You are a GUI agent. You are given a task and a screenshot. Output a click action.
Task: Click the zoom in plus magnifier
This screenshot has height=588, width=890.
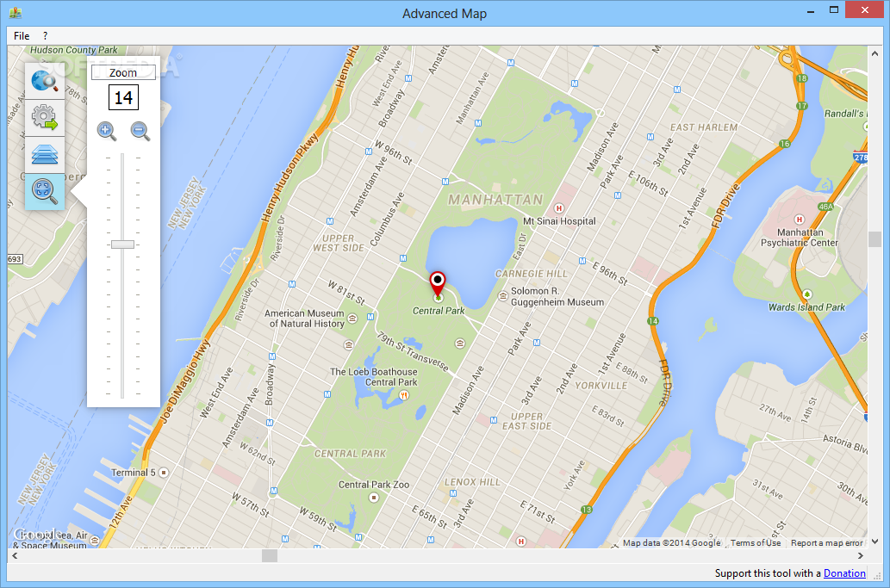click(x=107, y=132)
